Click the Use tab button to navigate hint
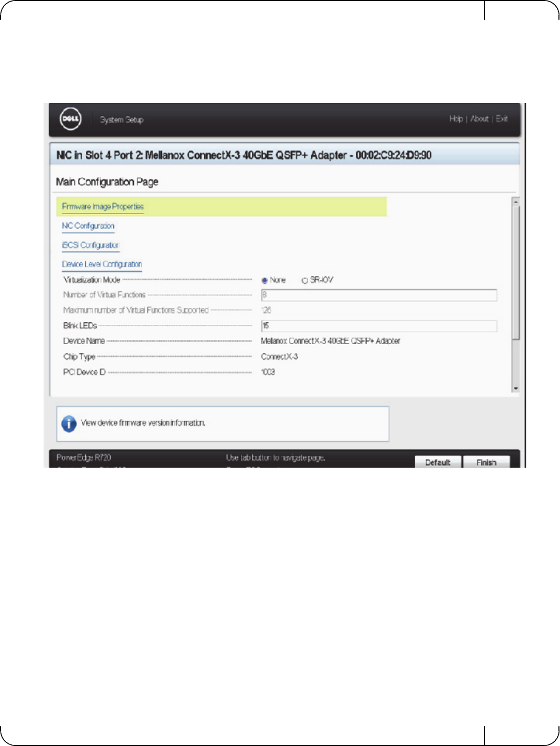 click(x=276, y=457)
